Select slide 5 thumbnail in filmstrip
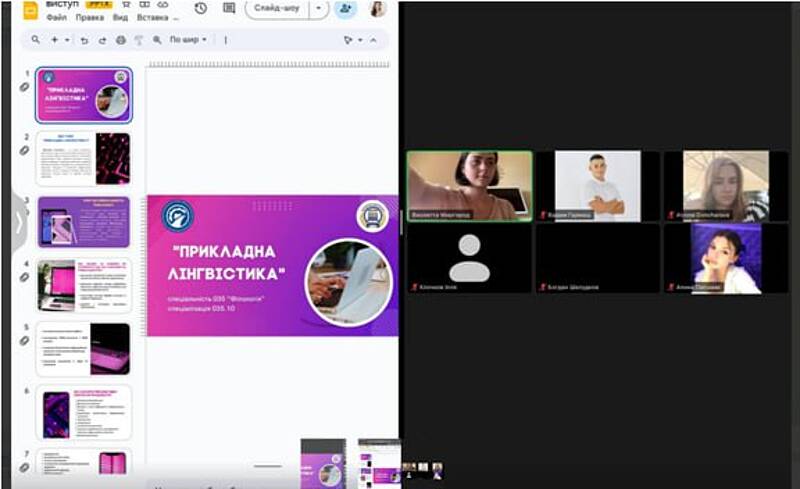The height and width of the screenshot is (489, 800). (x=84, y=349)
